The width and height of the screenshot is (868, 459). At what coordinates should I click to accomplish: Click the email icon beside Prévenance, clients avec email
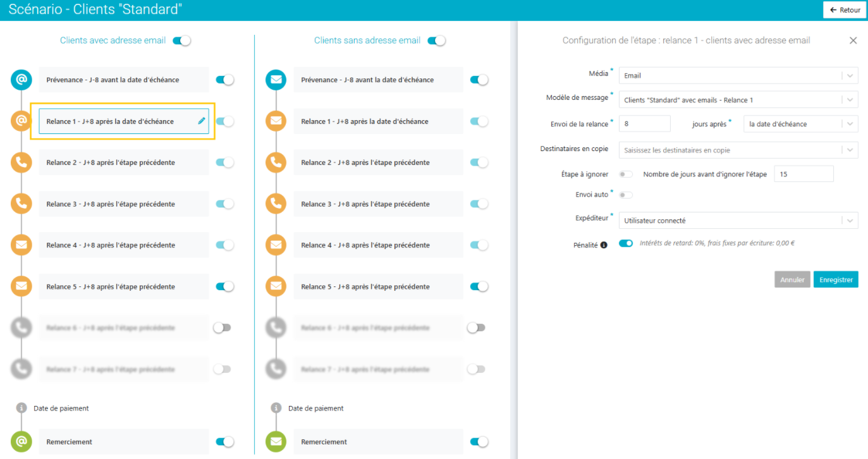point(21,80)
